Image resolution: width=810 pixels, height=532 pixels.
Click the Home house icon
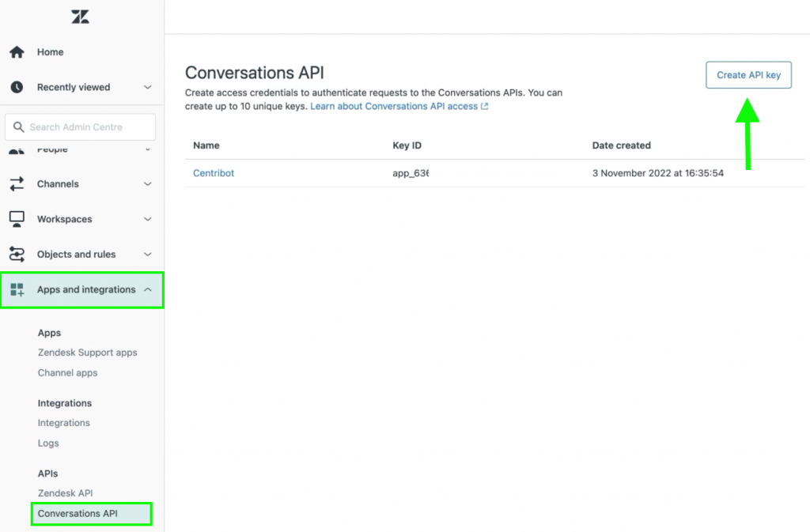(x=17, y=52)
